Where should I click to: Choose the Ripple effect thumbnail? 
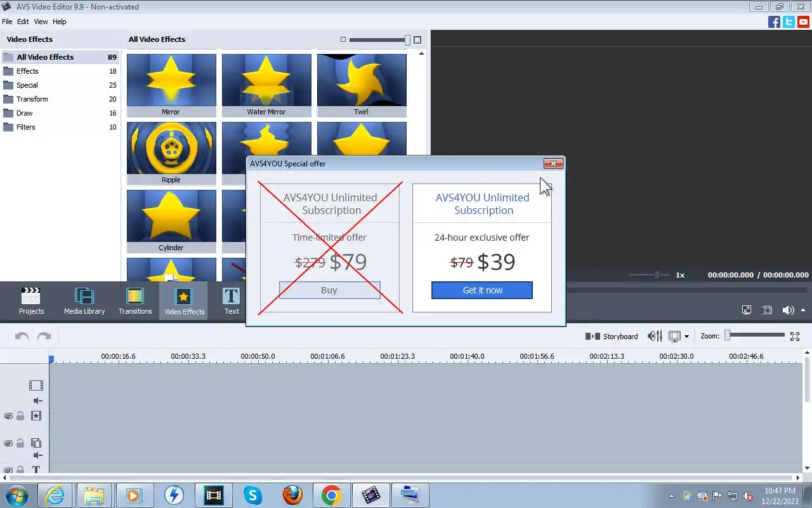171,153
